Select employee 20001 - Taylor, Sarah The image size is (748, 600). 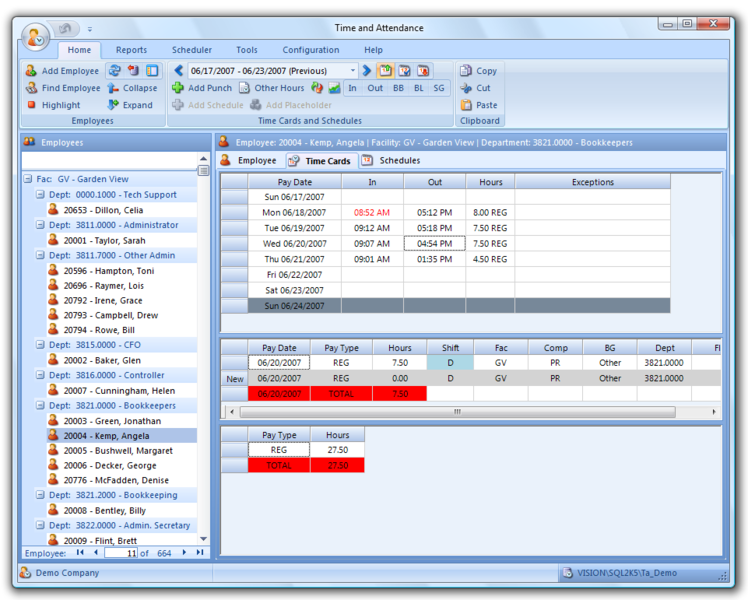[104, 240]
